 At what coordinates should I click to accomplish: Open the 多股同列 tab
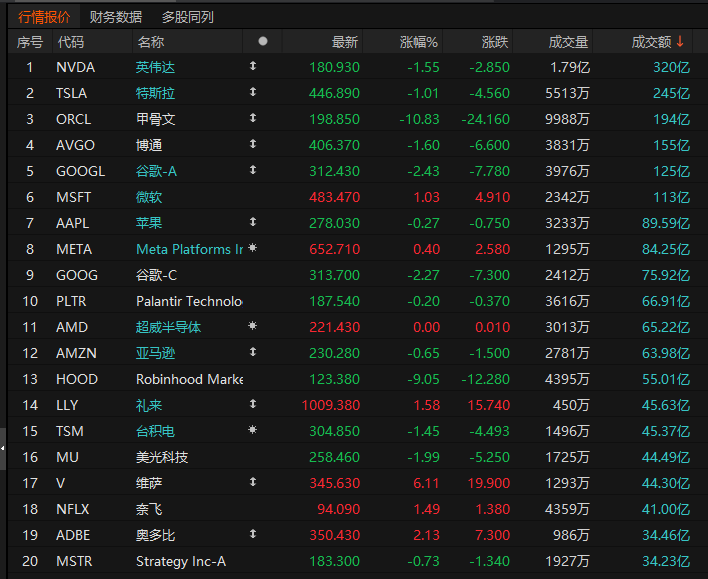tap(187, 17)
